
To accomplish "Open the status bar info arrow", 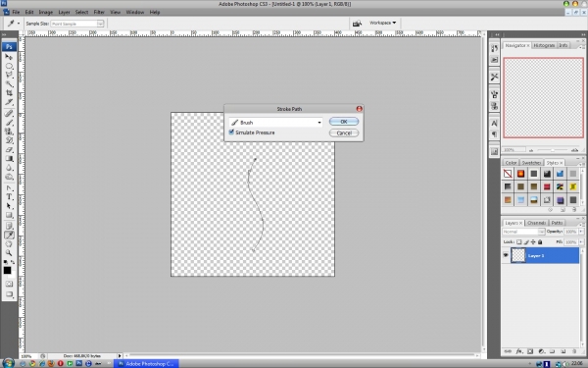I will click(x=120, y=355).
